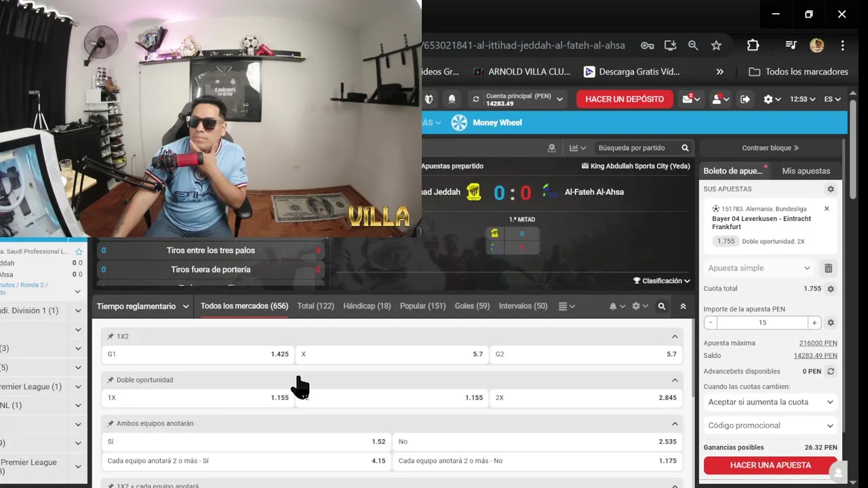Select the Hándicap (18) tab

click(367, 306)
